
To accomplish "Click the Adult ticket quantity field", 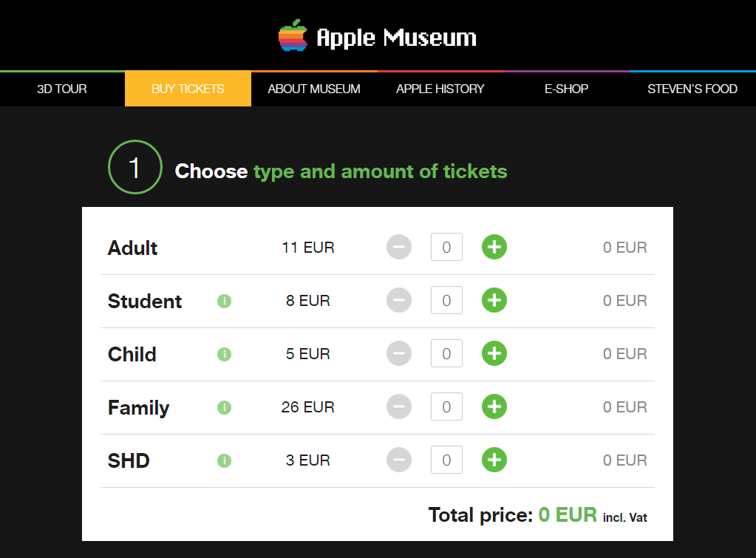I will pyautogui.click(x=446, y=248).
